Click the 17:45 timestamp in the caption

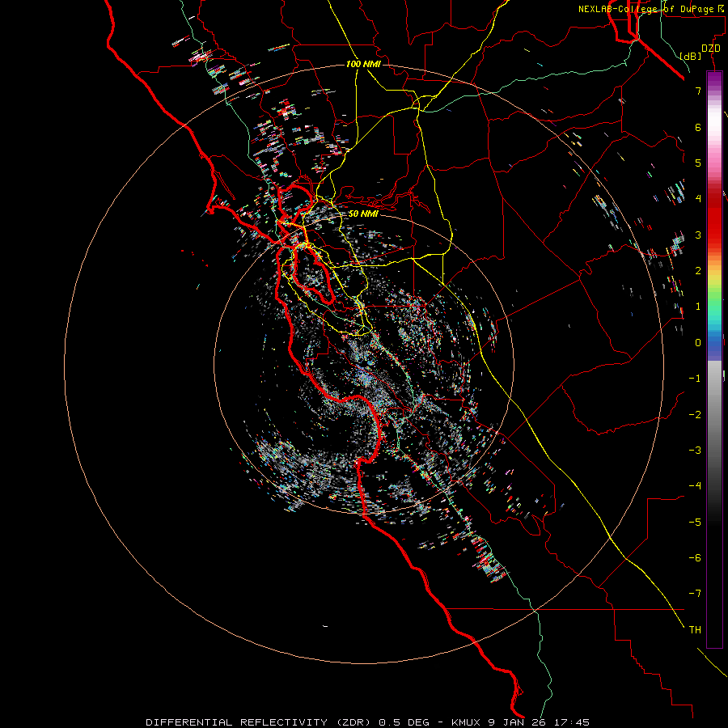click(x=573, y=722)
